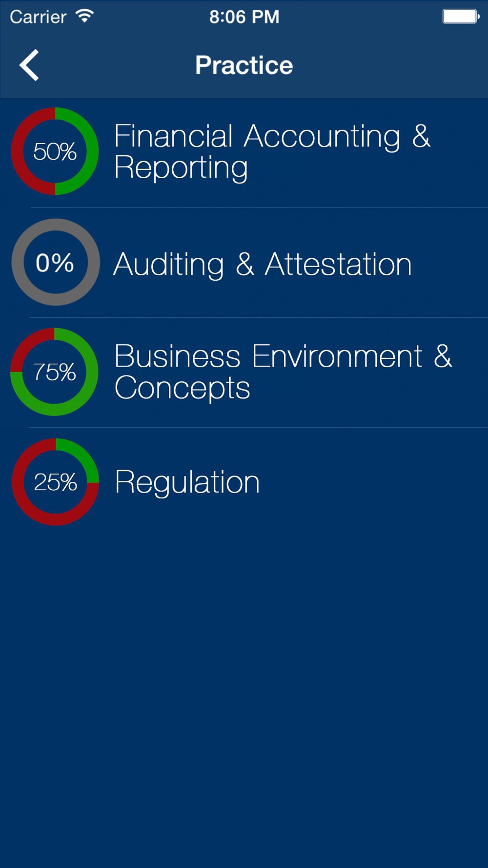Tap the 0% text inside gray ring

tap(55, 263)
